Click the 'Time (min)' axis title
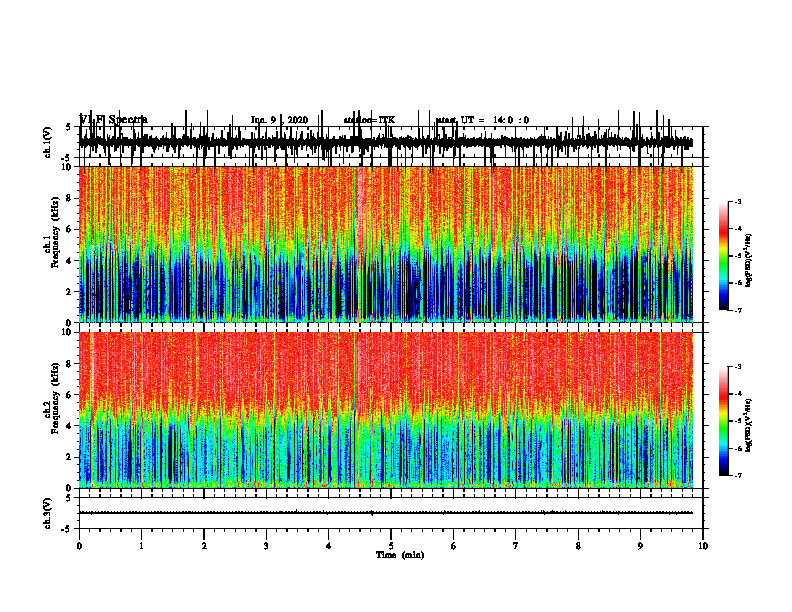This screenshot has width=792, height=612. (400, 555)
